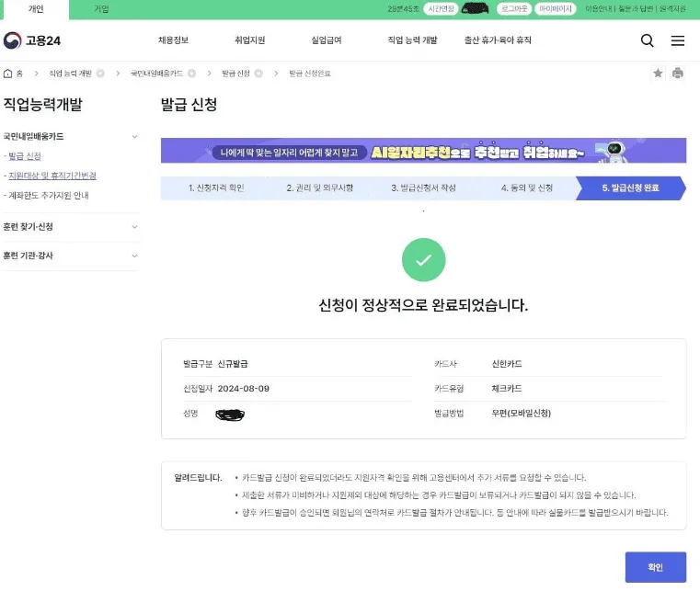700x591 pixels.
Task: Click the AI일자리추천 banner
Action: click(x=423, y=151)
